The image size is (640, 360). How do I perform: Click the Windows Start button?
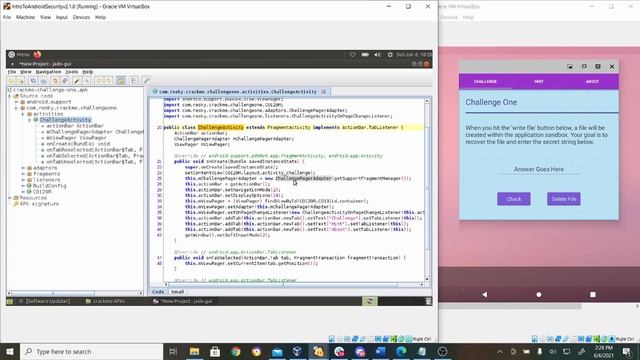click(x=10, y=351)
